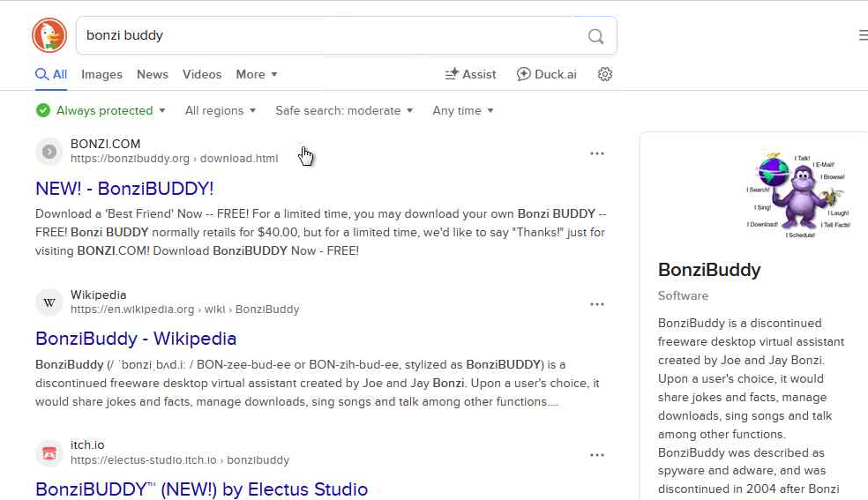Switch to the Videos tab

[202, 74]
